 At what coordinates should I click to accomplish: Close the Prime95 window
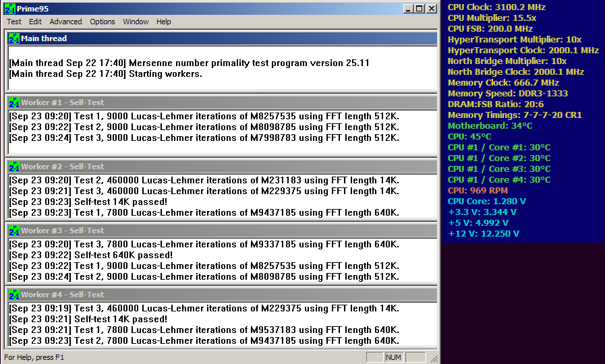[x=432, y=9]
